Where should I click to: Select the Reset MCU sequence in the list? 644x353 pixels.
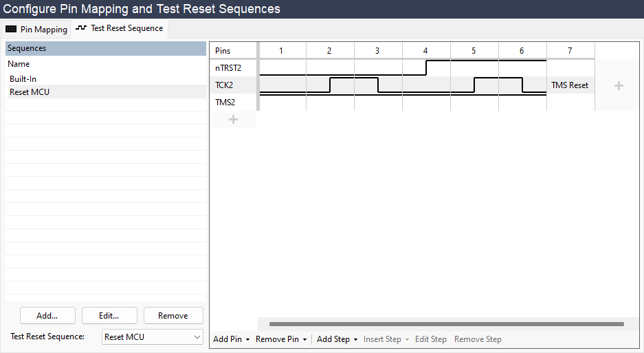(x=30, y=92)
